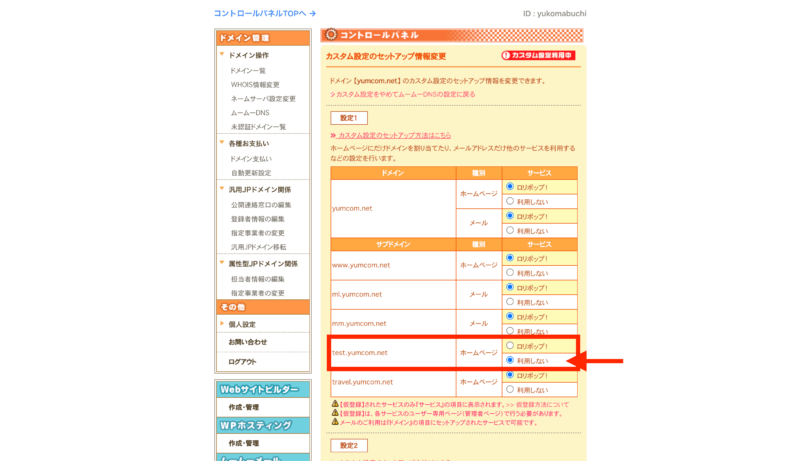The width and height of the screenshot is (800, 461).
Task: Go to WHOIS情報変更
Action: (x=255, y=85)
